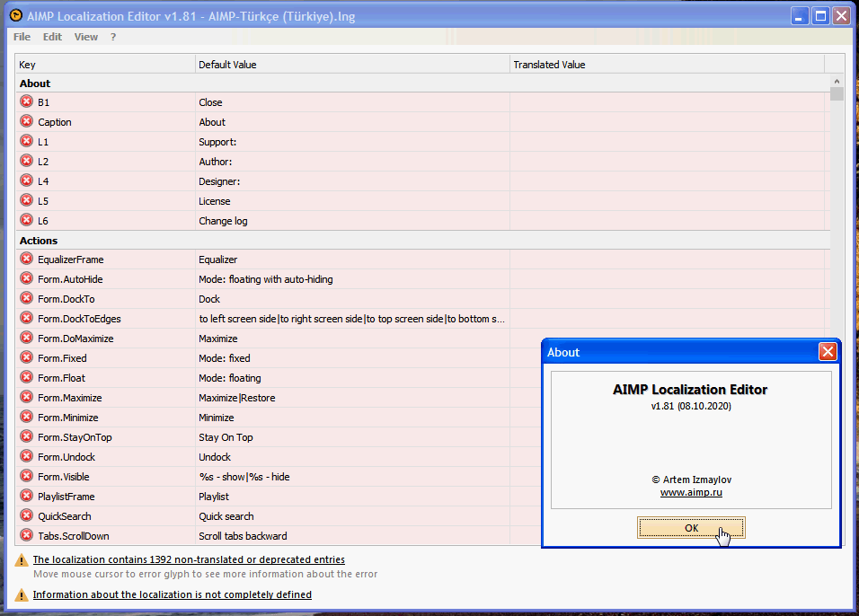Screen dimensions: 859x616
Task: Click the error icon beside Form.AutoHide
Action: [x=26, y=278]
